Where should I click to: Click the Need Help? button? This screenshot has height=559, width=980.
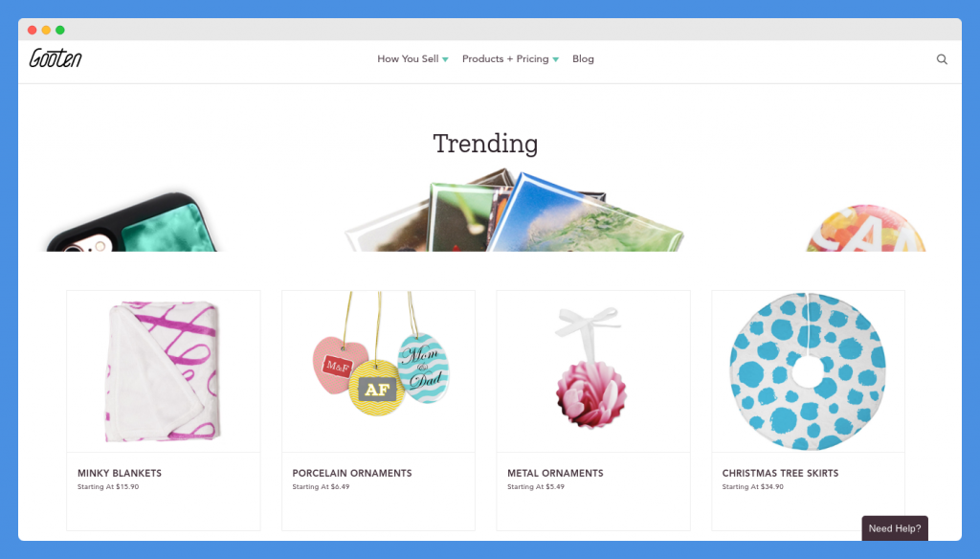[895, 528]
